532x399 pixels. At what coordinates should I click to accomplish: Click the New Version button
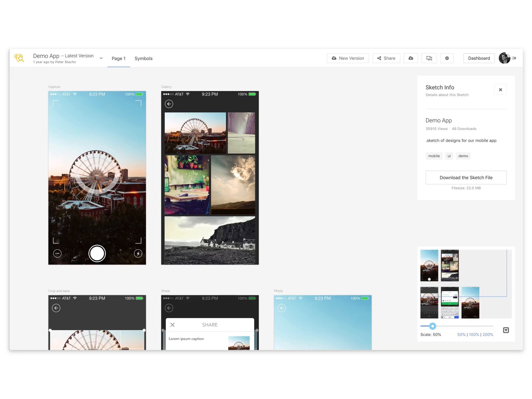click(x=348, y=58)
